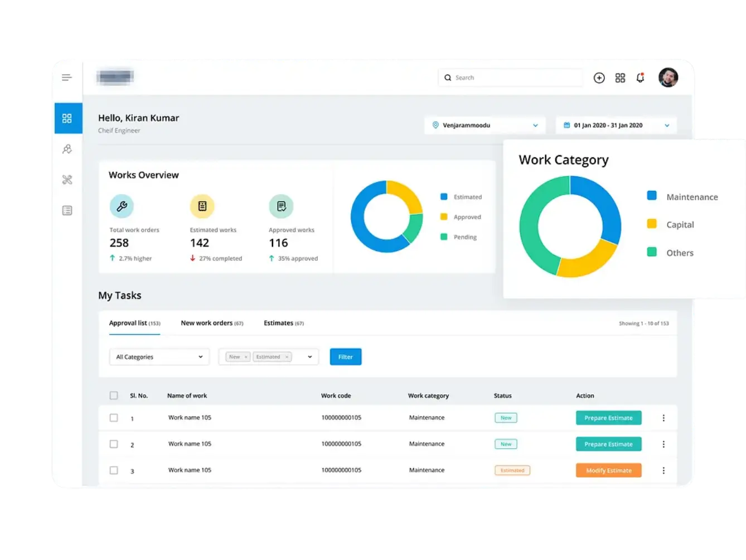The height and width of the screenshot is (560, 746).
Task: Check the checkbox for row 1
Action: coord(114,418)
